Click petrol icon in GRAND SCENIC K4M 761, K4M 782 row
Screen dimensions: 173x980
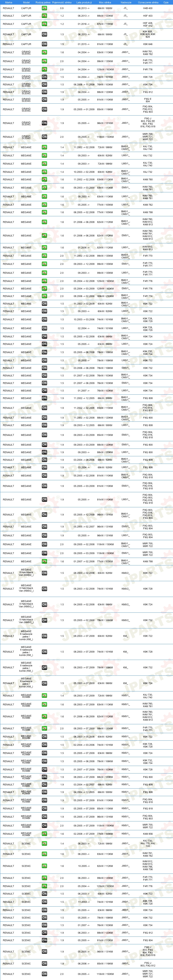pos(44,53)
